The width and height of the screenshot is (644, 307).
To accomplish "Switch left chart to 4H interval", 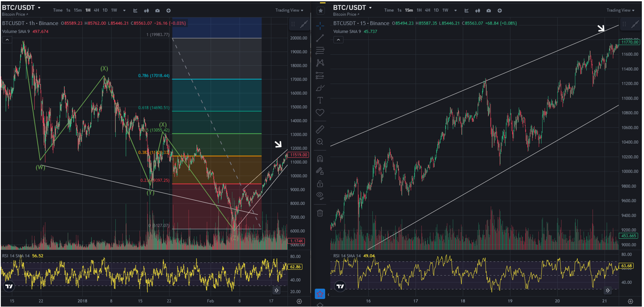I will (96, 10).
